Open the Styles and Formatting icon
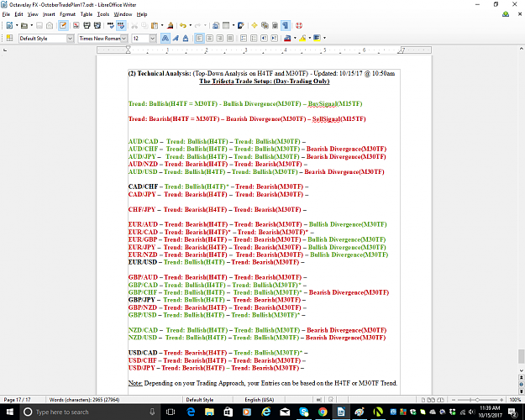This screenshot has width=525, height=420. pyautogui.click(x=9, y=38)
